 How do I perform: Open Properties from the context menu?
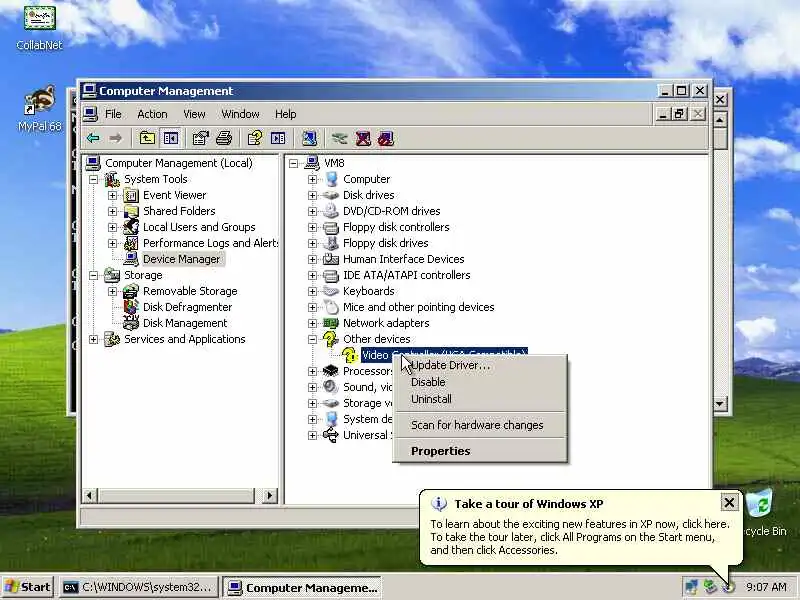point(480,451)
